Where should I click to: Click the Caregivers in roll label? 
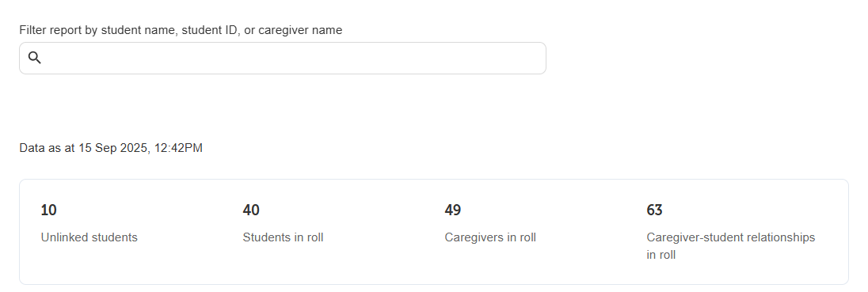pos(490,237)
